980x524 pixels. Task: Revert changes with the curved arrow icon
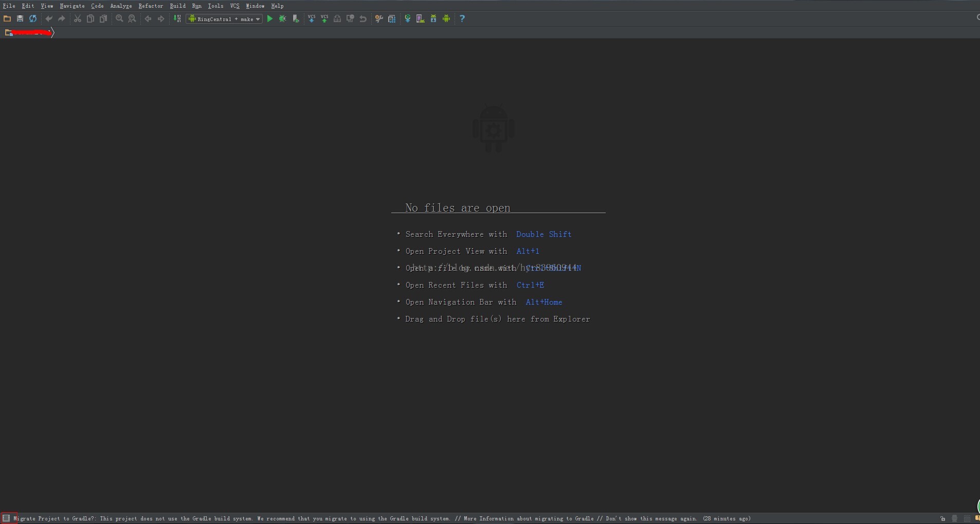coord(363,18)
